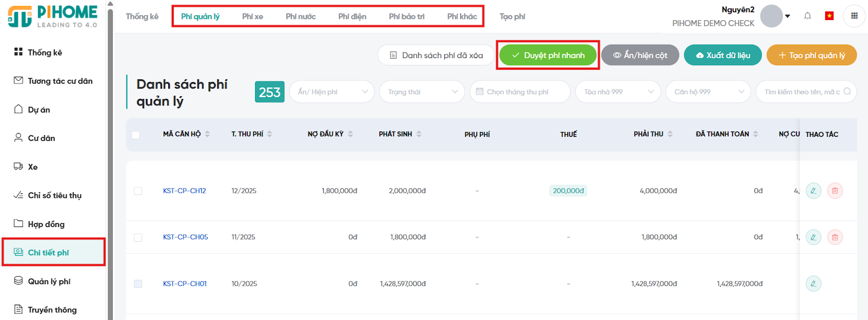This screenshot has height=320, width=868.
Task: Switch to the Phí nước tab
Action: (x=301, y=16)
